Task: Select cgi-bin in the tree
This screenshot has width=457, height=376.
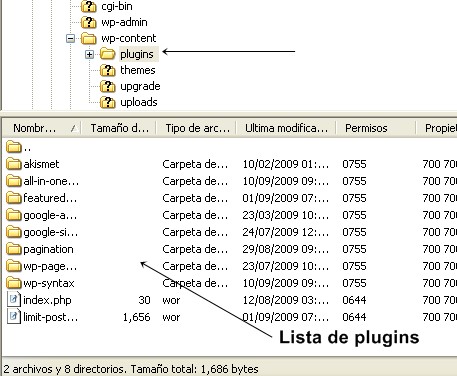Action: click(117, 6)
